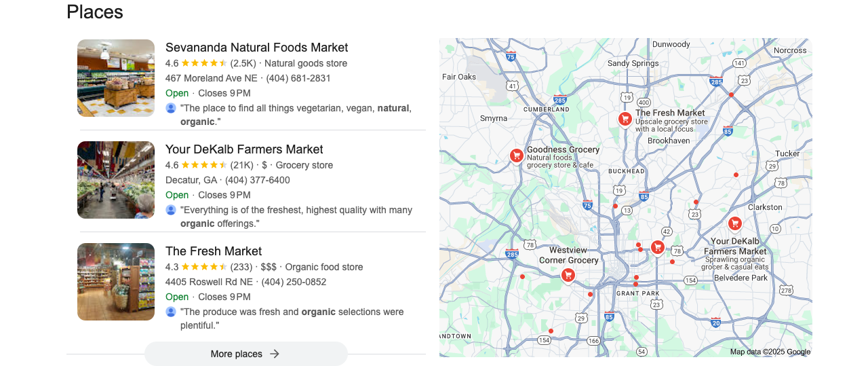Click reviewer avatar beside DeKalb market review
This screenshot has width=868, height=366.
click(x=171, y=210)
